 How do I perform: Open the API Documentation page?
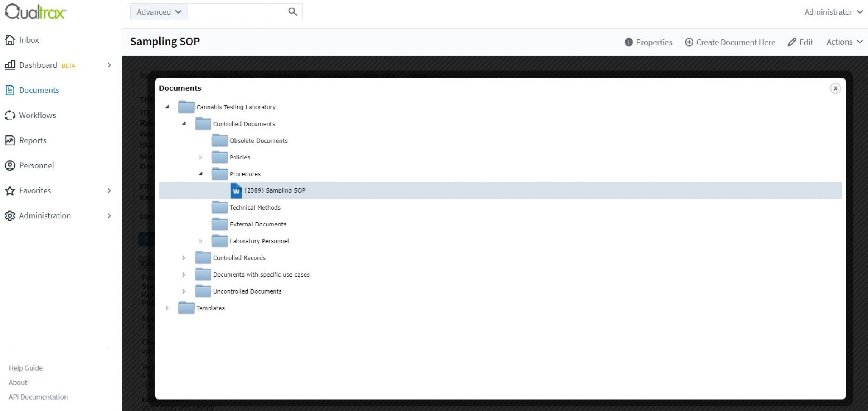(x=39, y=397)
